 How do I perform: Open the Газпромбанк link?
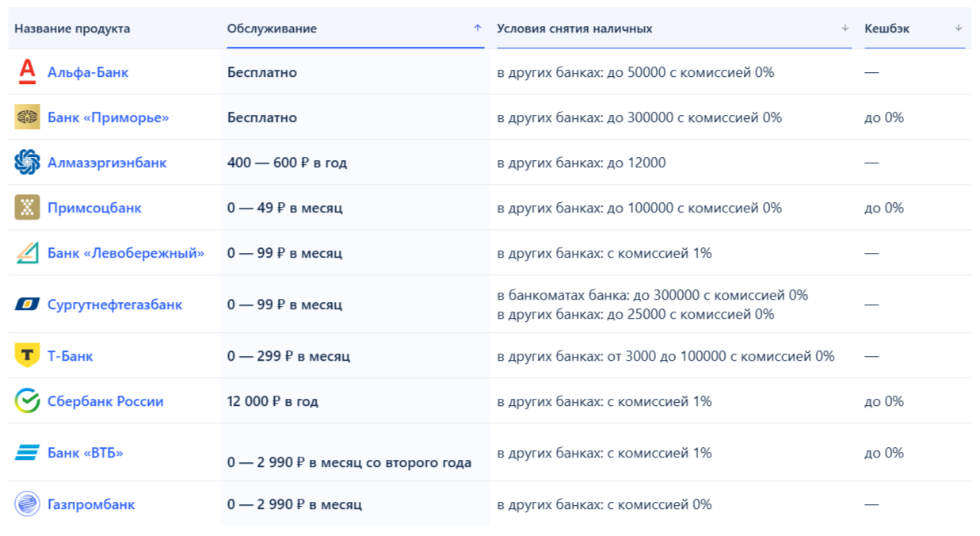tap(91, 504)
